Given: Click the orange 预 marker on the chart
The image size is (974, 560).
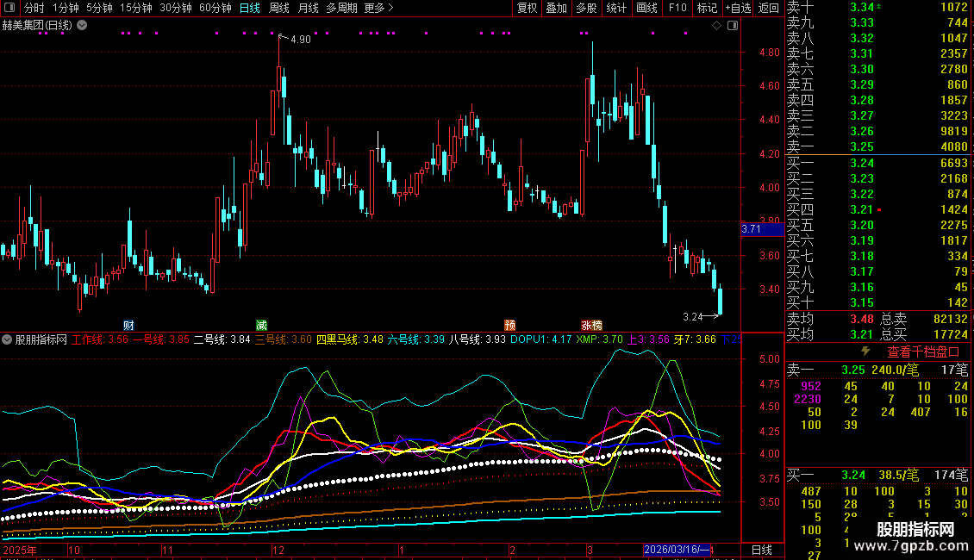Looking at the screenshot, I should [510, 325].
